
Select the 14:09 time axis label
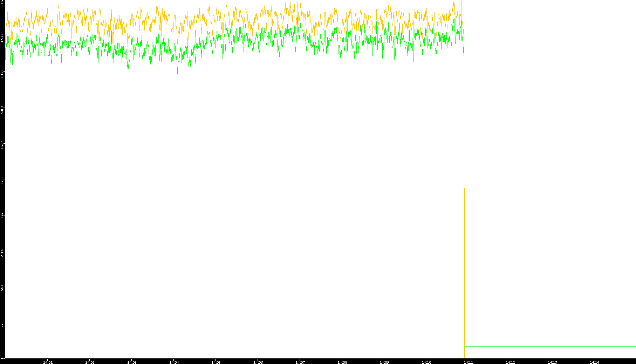(x=384, y=362)
